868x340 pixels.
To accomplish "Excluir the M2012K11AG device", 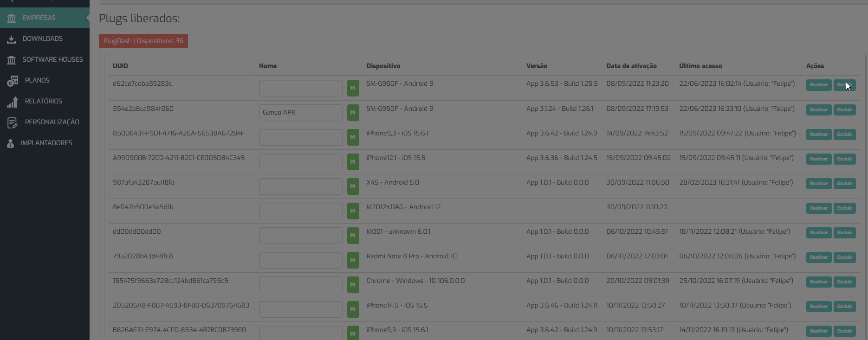I will (x=845, y=208).
